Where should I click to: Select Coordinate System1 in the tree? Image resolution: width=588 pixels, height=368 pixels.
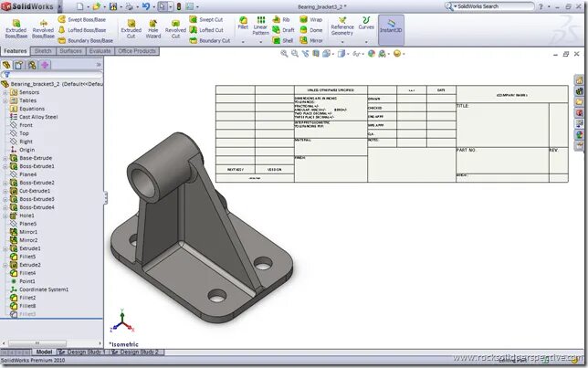[x=39, y=289]
